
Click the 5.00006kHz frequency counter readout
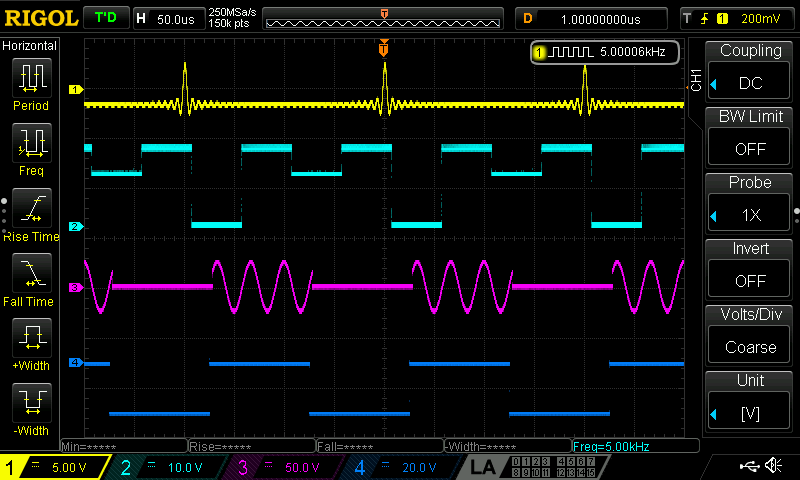[x=605, y=51]
